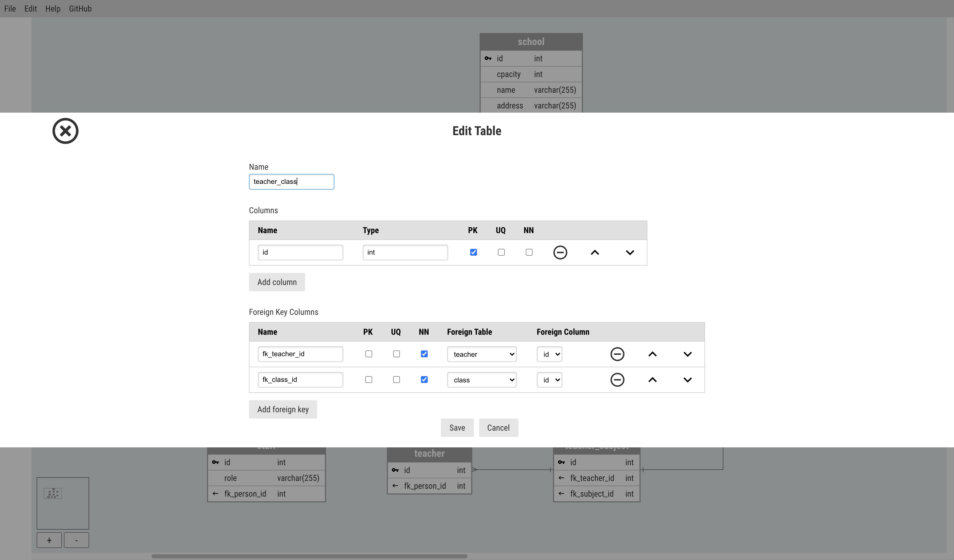Enable NN checkbox for id column
The image size is (954, 560).
[529, 252]
